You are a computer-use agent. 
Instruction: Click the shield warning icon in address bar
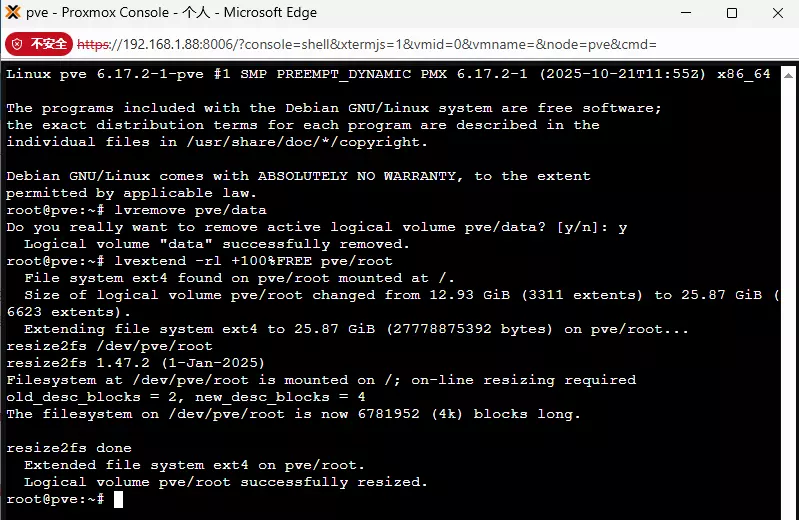coord(17,44)
